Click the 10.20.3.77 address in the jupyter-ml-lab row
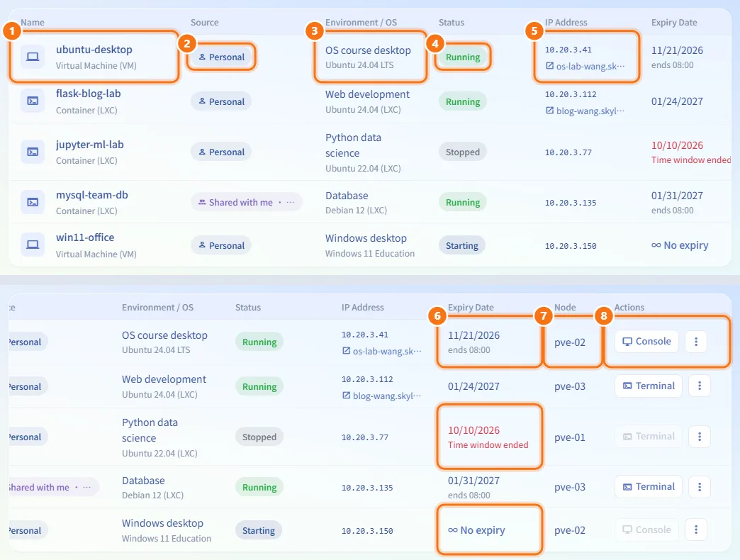Screen dimensions: 740x560 tap(568, 152)
